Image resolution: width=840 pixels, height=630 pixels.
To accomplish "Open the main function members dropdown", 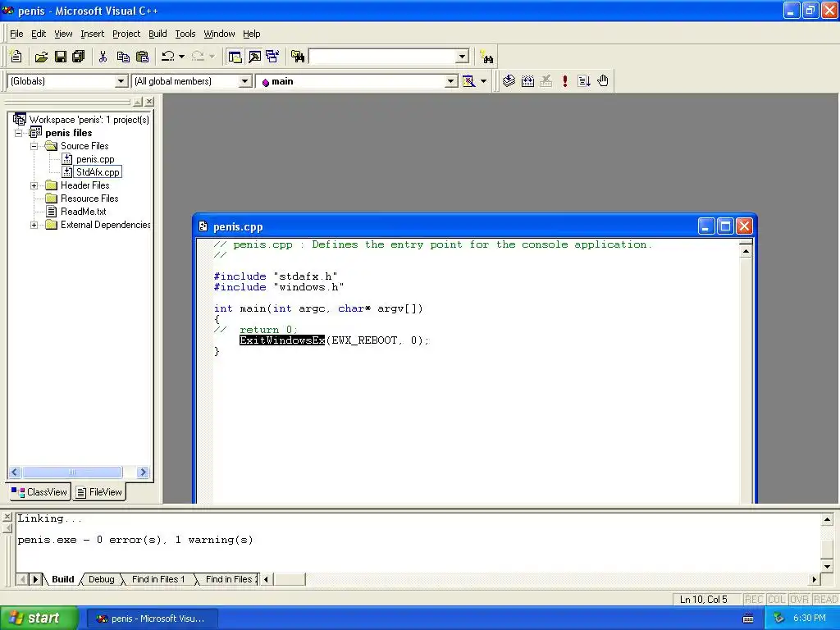I will tap(451, 81).
